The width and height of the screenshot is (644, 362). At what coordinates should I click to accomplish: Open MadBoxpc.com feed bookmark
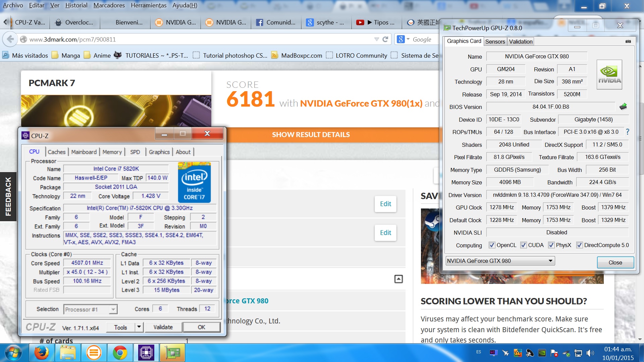[297, 55]
